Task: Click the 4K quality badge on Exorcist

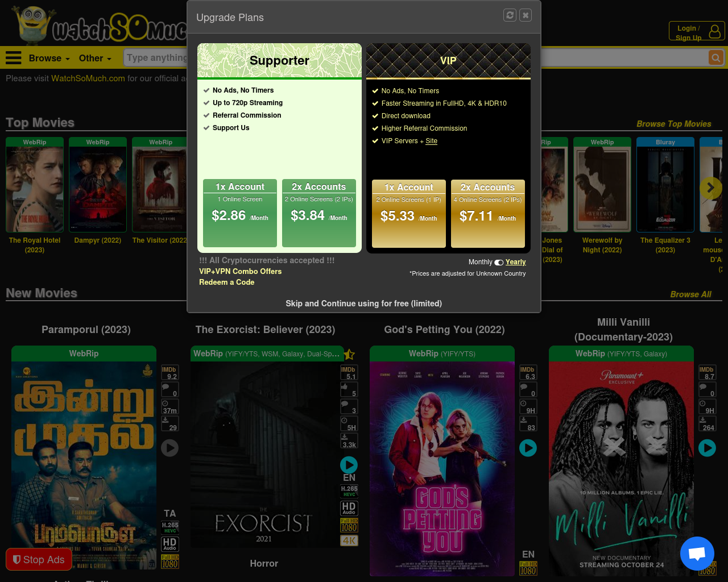Action: [x=349, y=541]
